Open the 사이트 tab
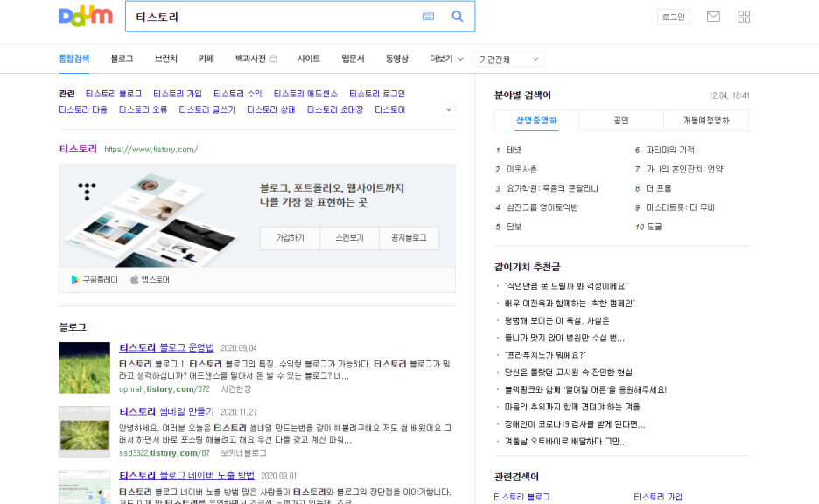This screenshot has width=819, height=504. click(308, 59)
